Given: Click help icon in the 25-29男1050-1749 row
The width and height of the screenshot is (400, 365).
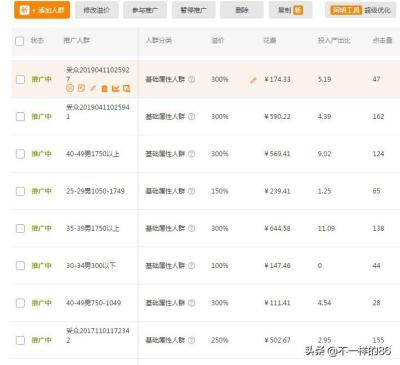Looking at the screenshot, I should click(192, 191).
